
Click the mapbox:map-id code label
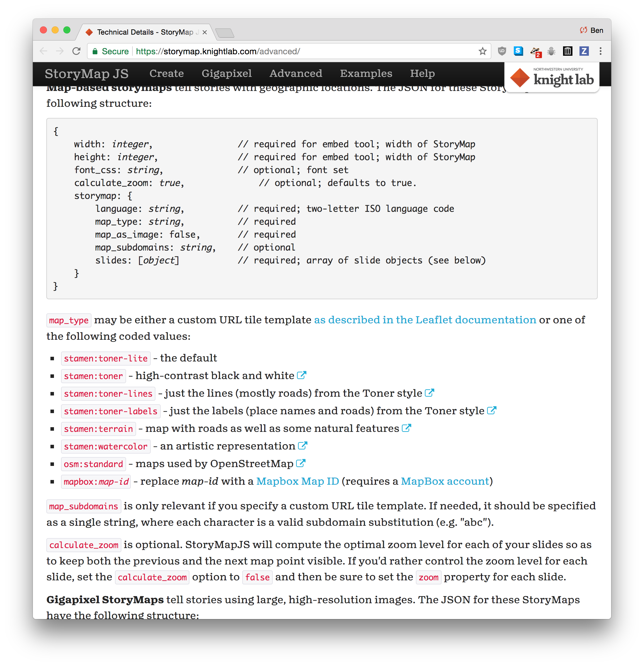coord(96,482)
